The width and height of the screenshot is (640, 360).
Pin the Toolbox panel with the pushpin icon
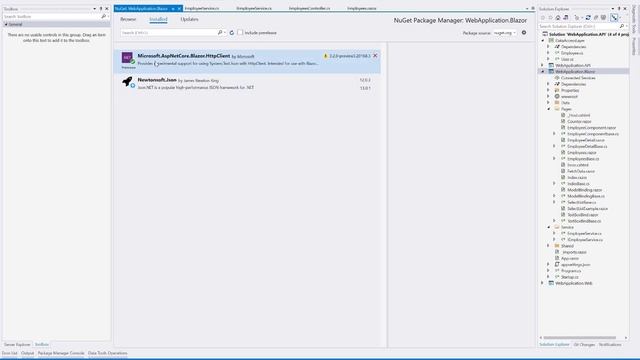[x=101, y=9]
